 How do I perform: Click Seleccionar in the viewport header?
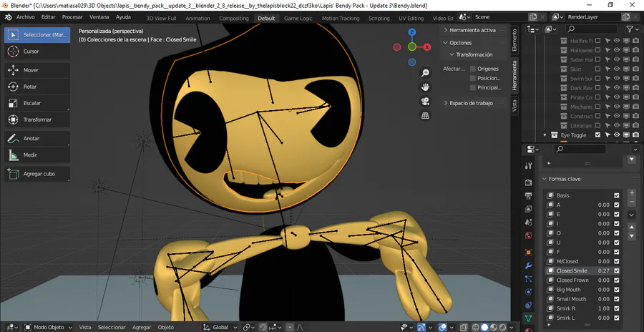tap(112, 328)
